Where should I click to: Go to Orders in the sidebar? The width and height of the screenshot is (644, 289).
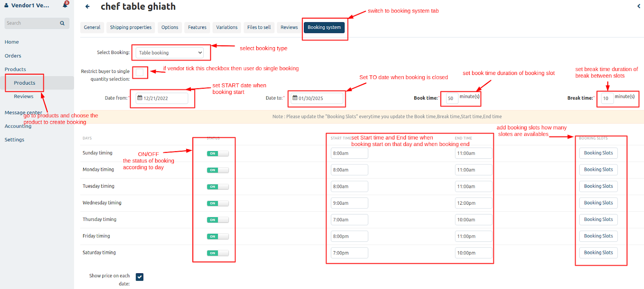pos(13,56)
